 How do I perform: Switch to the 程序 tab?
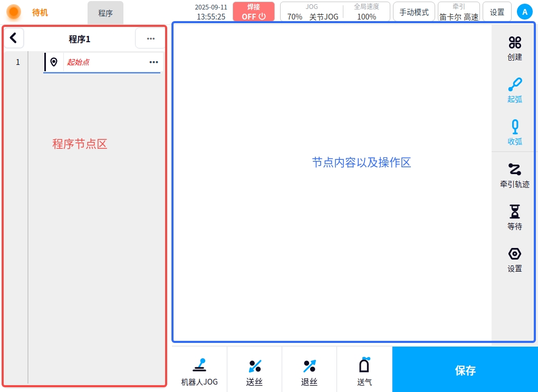coord(105,13)
